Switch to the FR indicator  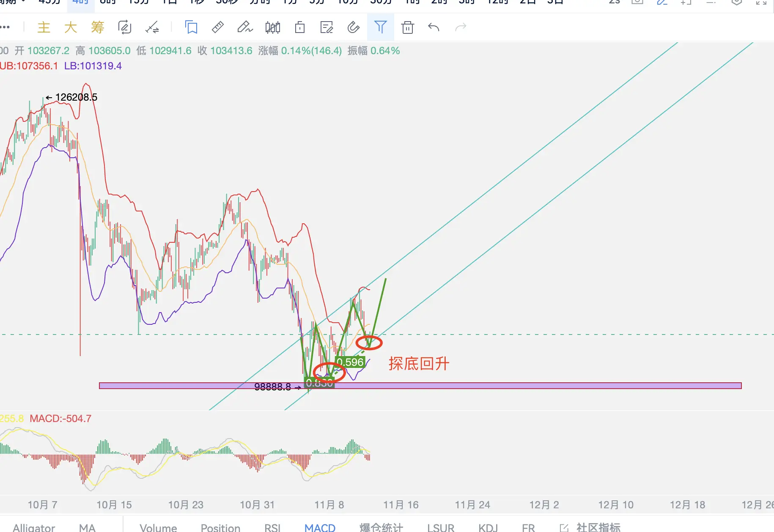[x=528, y=527]
